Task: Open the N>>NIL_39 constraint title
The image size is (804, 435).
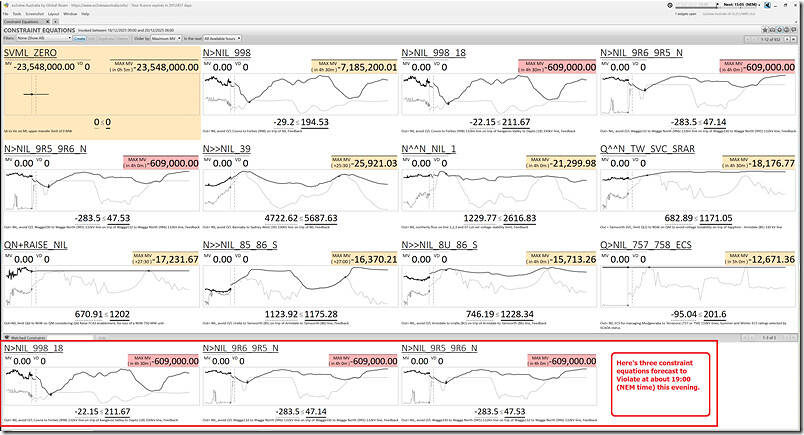Action: tap(227, 149)
